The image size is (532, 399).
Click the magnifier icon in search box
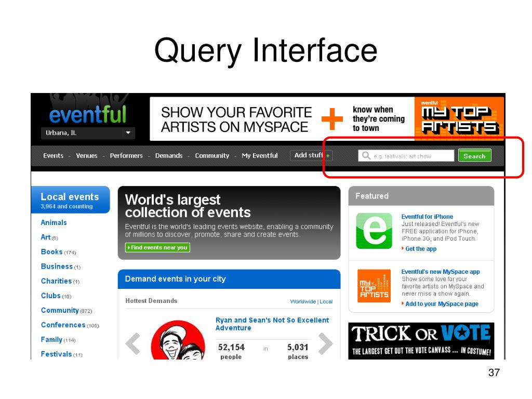(x=366, y=156)
